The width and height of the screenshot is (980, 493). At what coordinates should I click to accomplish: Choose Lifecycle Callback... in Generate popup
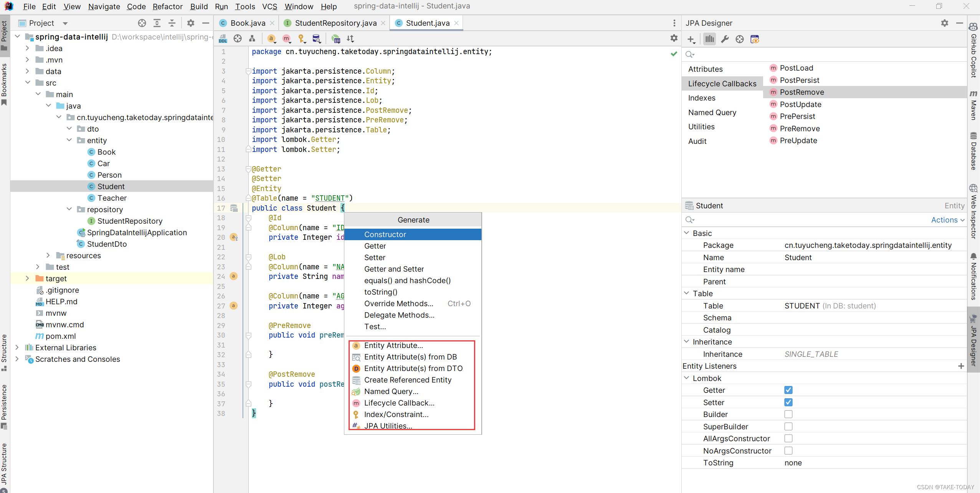coord(399,403)
